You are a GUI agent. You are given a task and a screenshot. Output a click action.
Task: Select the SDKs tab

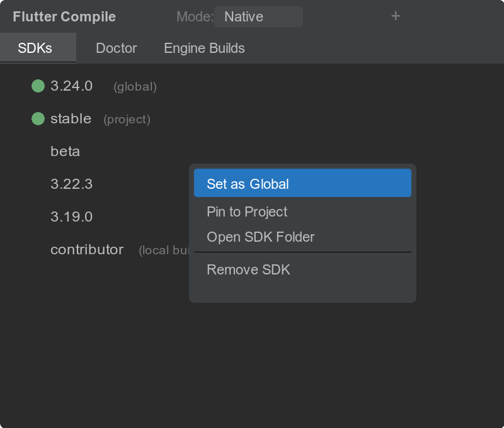click(38, 48)
